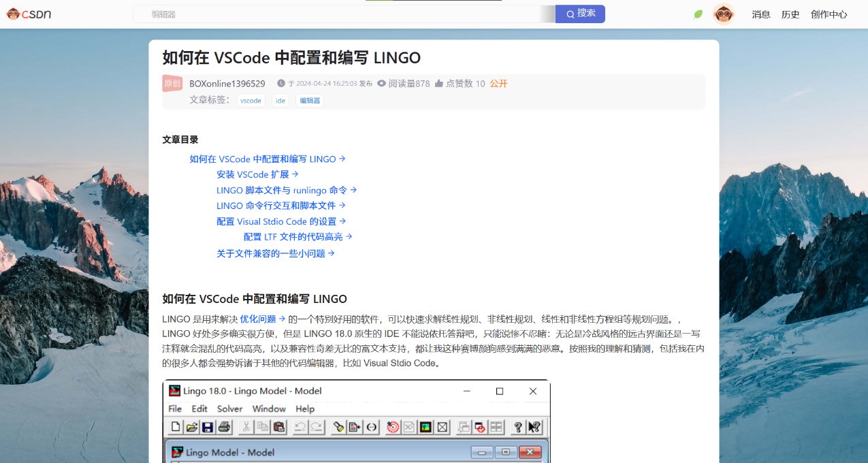
Task: Click the publish timestamp 2024-04-24 16:25:03
Action: (x=327, y=84)
